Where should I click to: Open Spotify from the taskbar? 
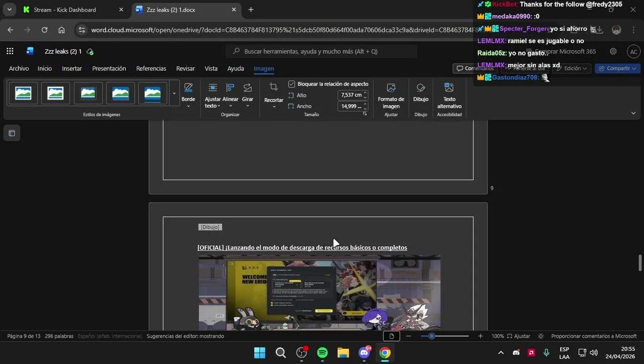coord(322,353)
